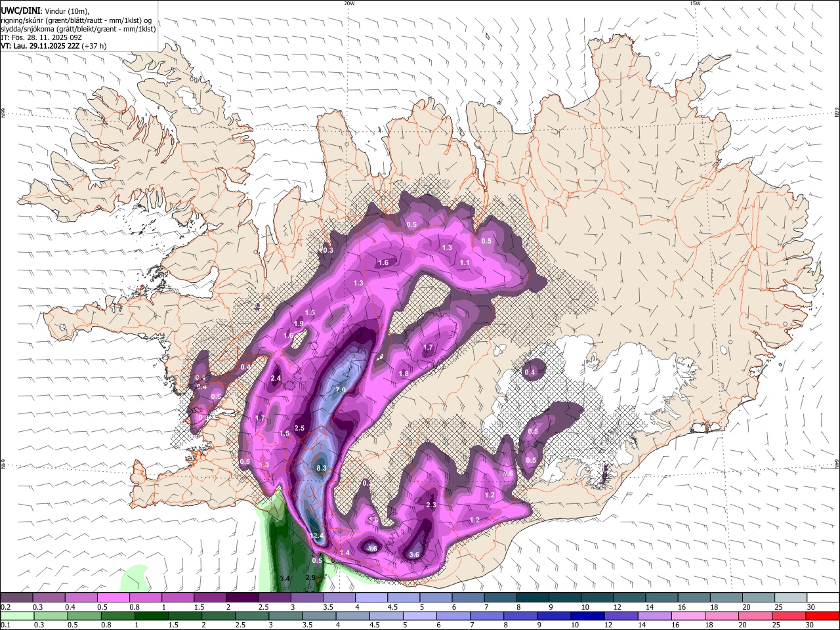Viewport: 840px width, 630px height.
Task: Click the 1.5 snow value on map
Action: pyautogui.click(x=310, y=312)
